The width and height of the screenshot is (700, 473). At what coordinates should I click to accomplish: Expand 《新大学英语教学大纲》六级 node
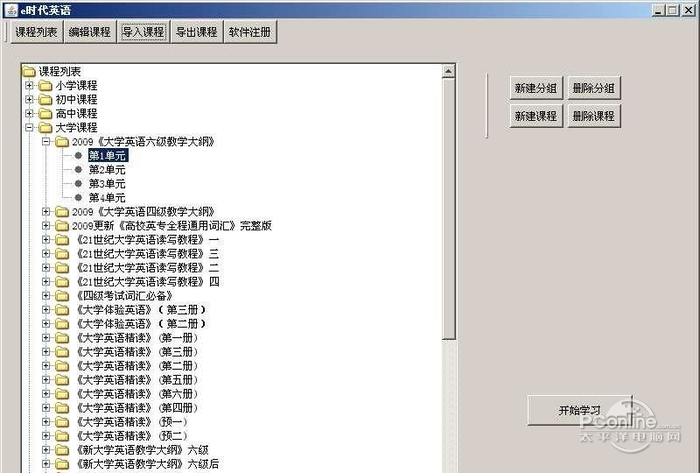(46, 450)
